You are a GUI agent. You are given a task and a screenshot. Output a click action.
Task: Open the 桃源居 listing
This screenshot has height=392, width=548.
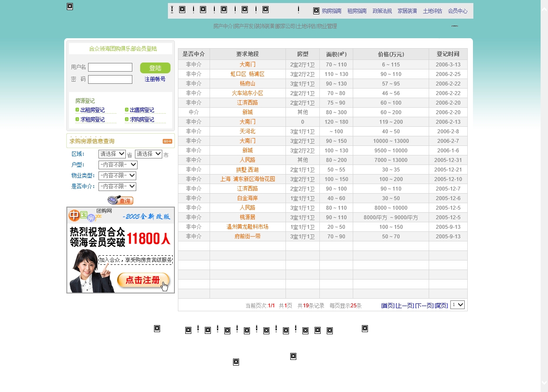tap(248, 217)
